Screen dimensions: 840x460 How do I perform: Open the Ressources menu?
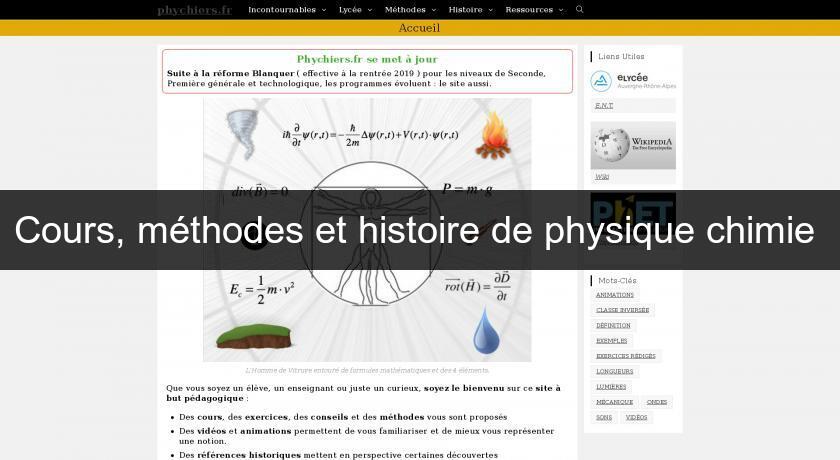point(529,10)
